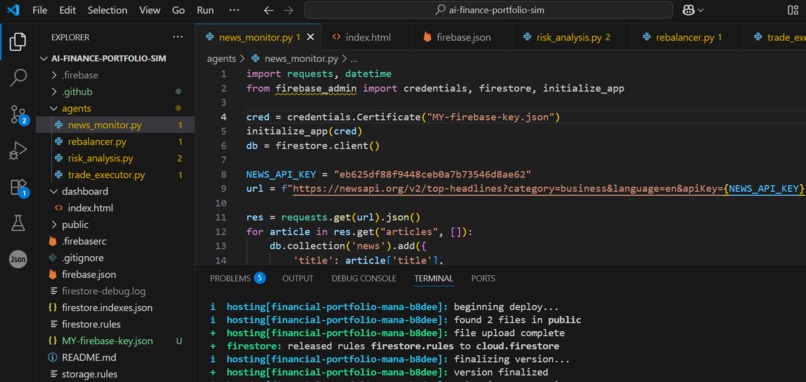This screenshot has width=806, height=382.
Task: Open the Extensions view icon
Action: (19, 188)
